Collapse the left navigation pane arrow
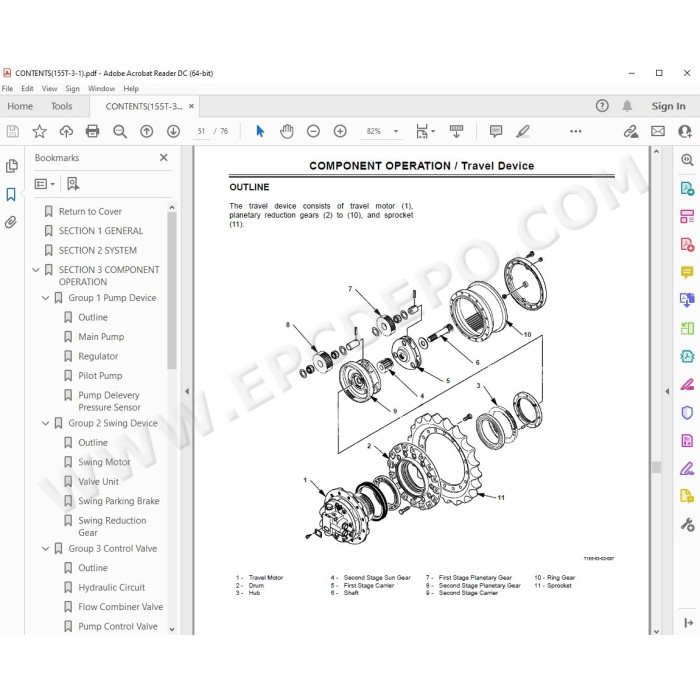The image size is (700, 700). point(187,392)
